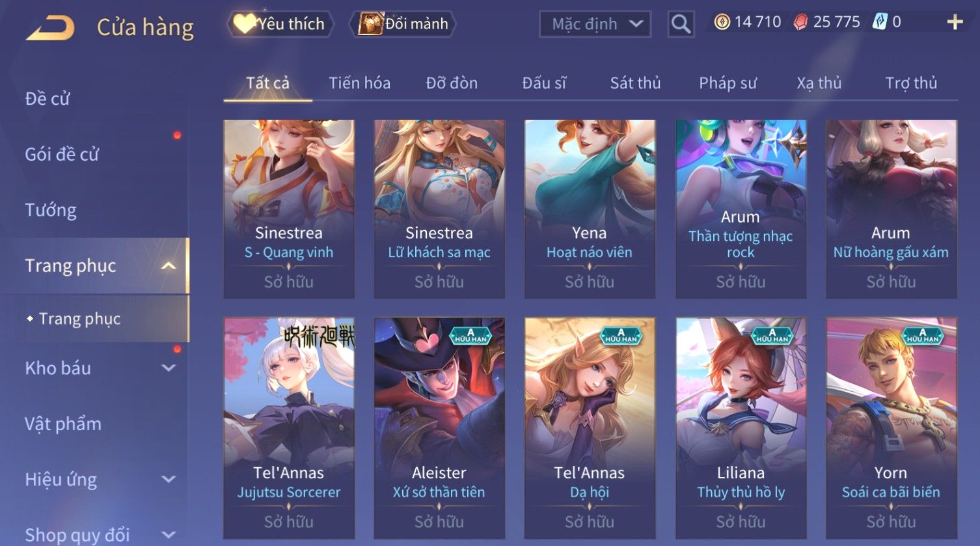Click the blue voucher currency icon
The image size is (980, 546).
pos(879,22)
